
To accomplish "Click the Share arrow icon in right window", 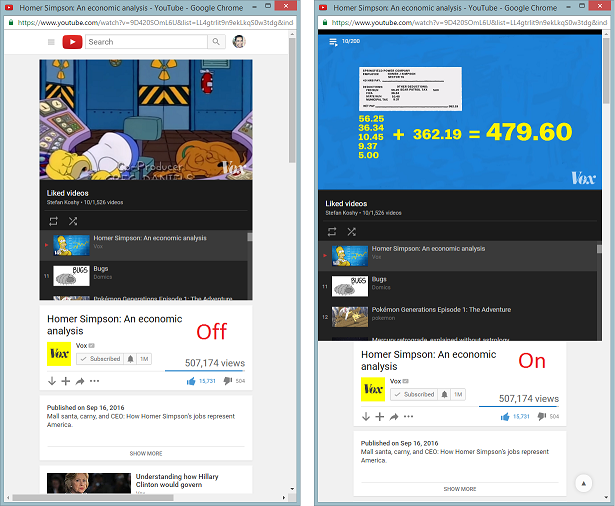I will click(394, 417).
